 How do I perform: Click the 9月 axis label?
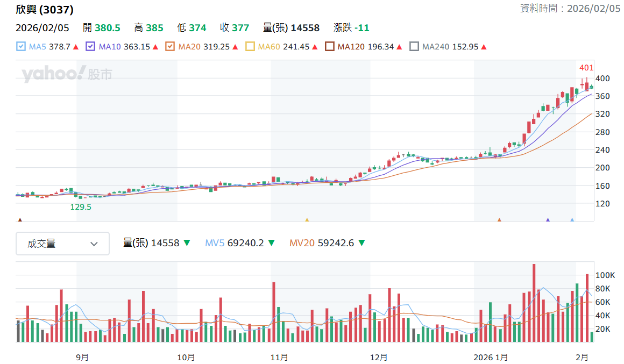point(82,357)
